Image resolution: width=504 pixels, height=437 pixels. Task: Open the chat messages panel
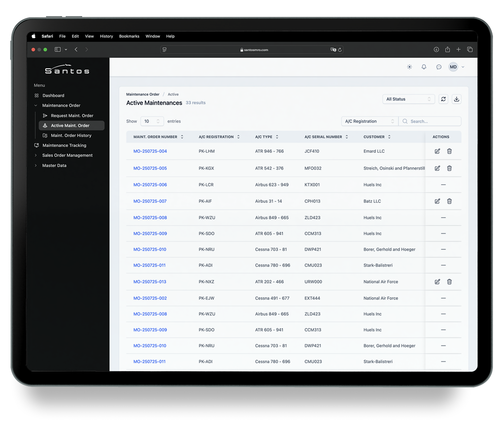[439, 67]
